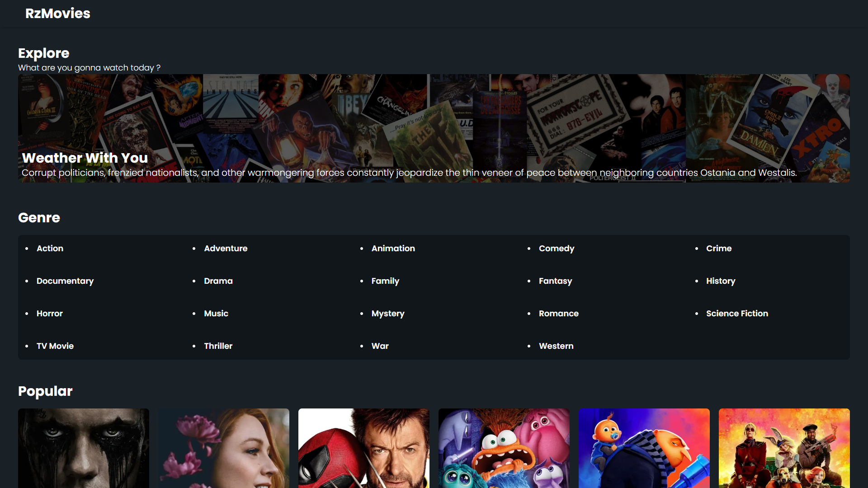Open the Fantasy genre
The image size is (868, 488).
[555, 281]
